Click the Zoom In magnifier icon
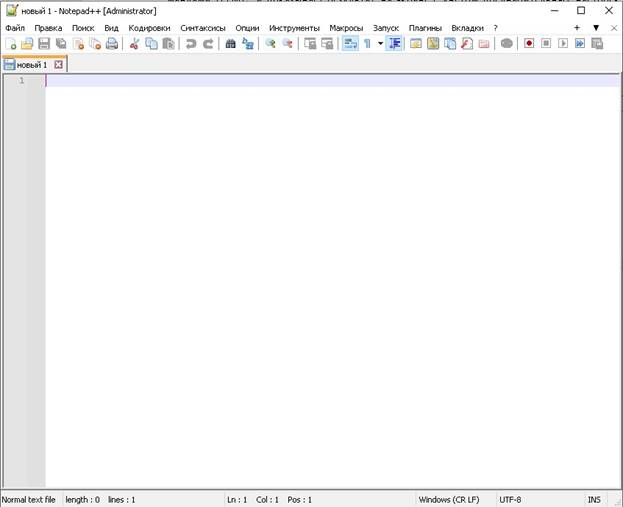Viewport: 623px width, 507px height. tap(270, 44)
